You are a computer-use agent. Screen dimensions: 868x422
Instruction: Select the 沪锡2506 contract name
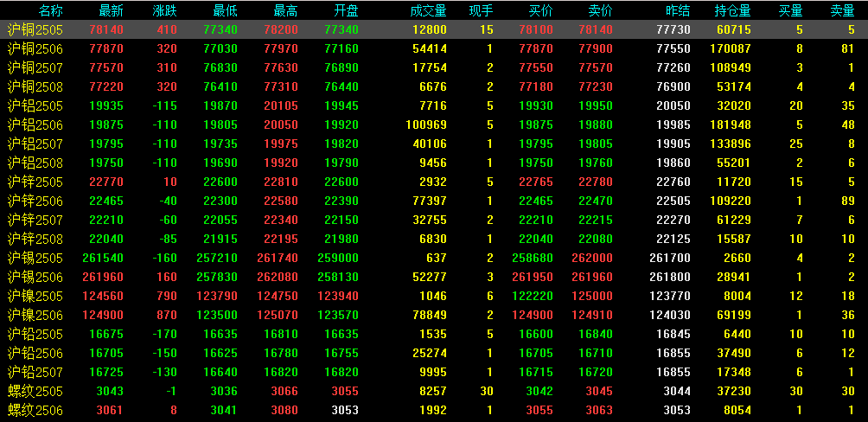[x=35, y=277]
